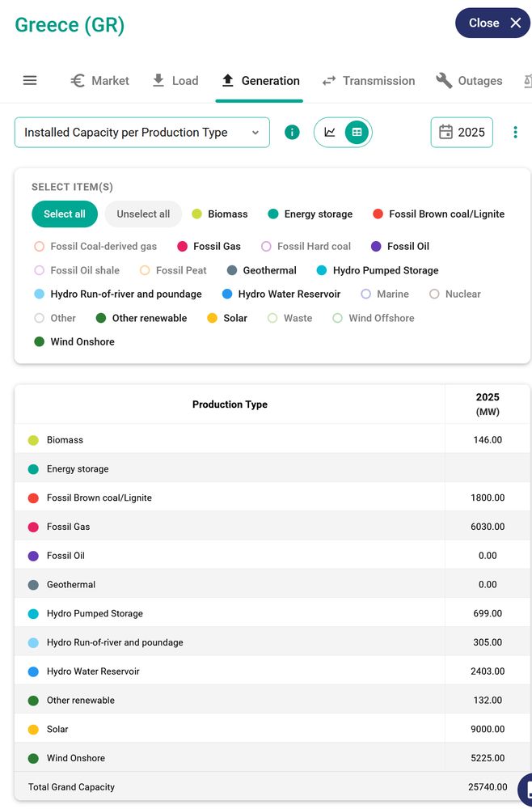Viewport: 532px width, 809px height.
Task: Go to the Transmission tab
Action: click(368, 80)
